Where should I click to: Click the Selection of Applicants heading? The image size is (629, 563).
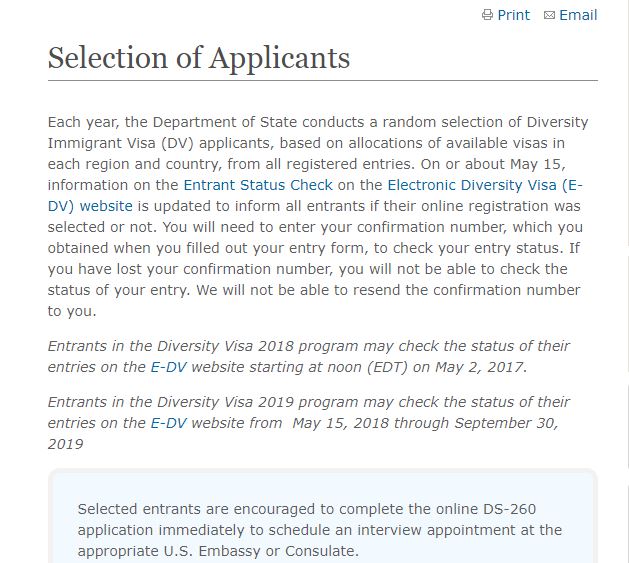(199, 58)
